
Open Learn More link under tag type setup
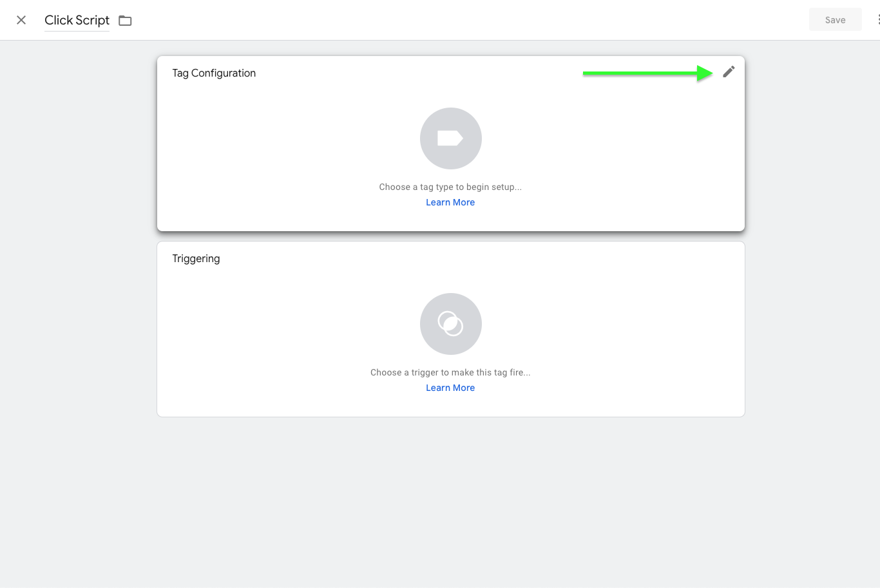pyautogui.click(x=450, y=202)
